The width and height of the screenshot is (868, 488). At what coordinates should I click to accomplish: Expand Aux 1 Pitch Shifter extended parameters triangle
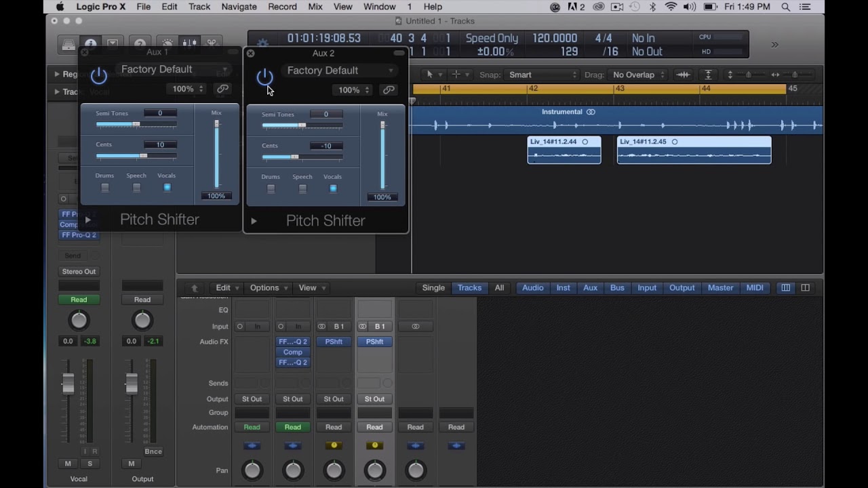[87, 220]
